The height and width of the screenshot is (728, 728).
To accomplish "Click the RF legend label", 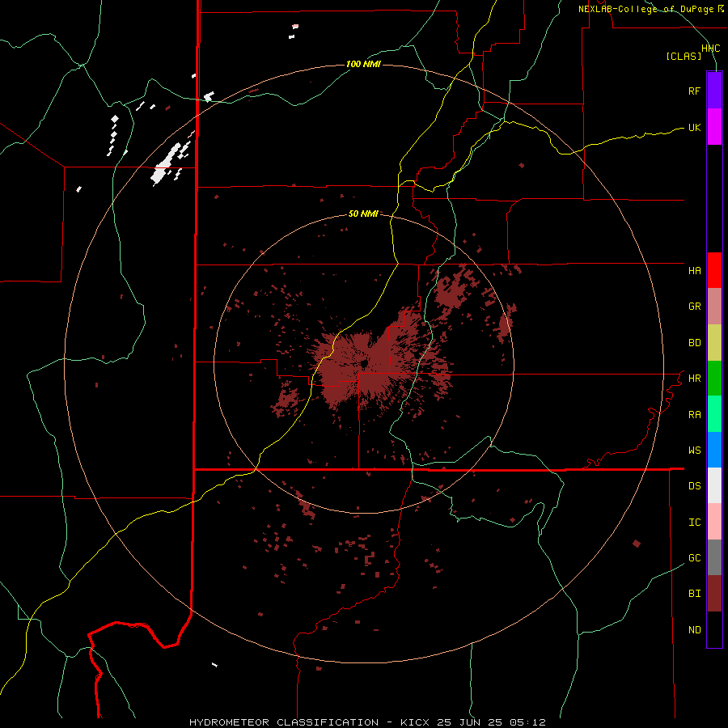I will 694,91.
